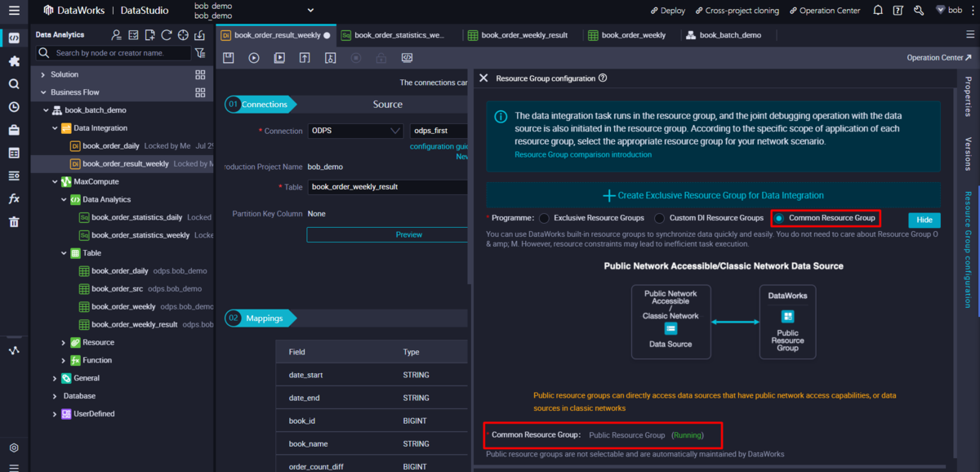Expand the Solution section
980x472 pixels.
[43, 74]
